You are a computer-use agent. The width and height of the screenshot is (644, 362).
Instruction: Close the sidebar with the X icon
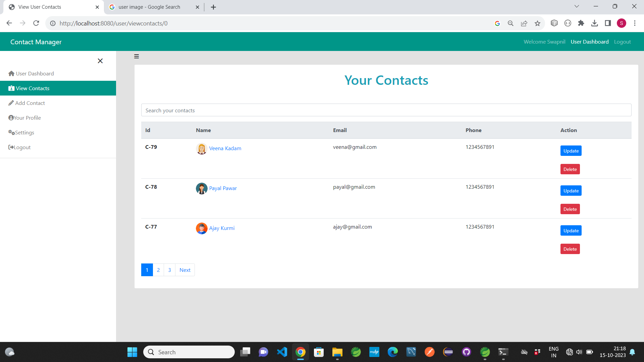point(100,61)
